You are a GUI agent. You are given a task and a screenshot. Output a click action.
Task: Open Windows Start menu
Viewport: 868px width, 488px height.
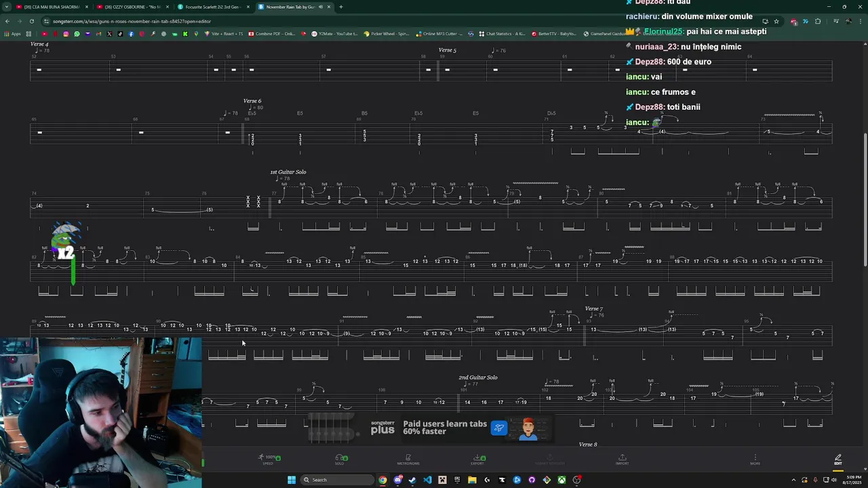tap(292, 480)
